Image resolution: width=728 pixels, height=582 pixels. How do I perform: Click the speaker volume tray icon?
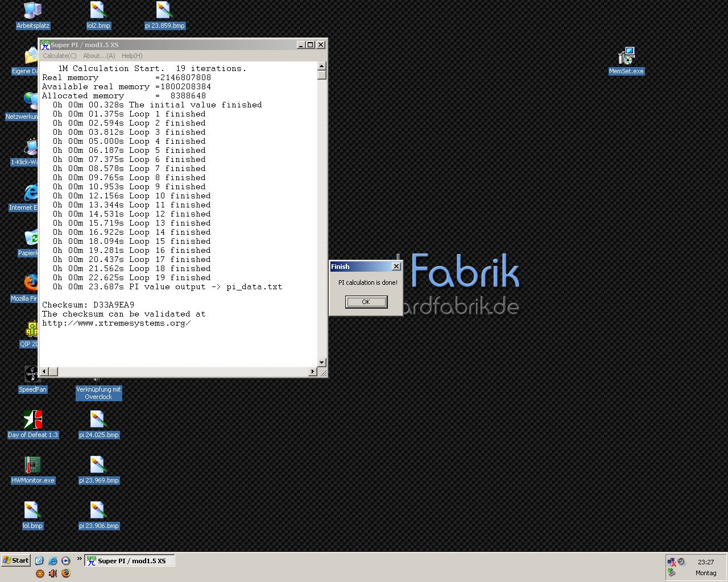click(682, 562)
